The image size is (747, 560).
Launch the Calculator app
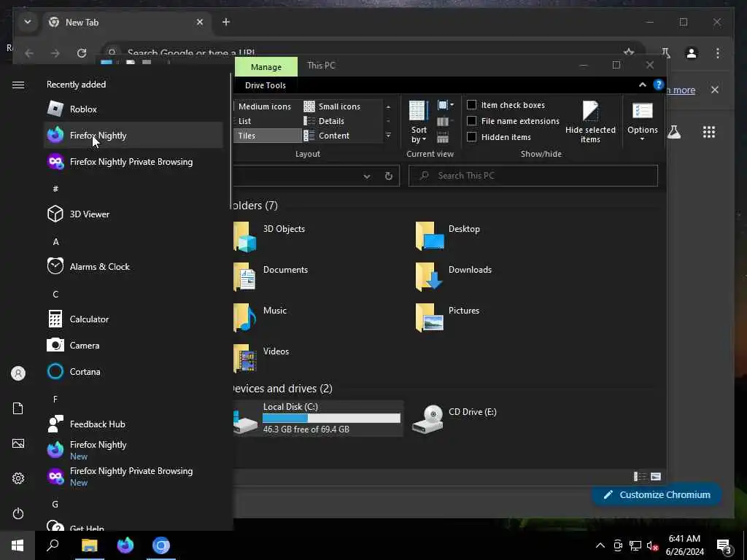click(133, 319)
